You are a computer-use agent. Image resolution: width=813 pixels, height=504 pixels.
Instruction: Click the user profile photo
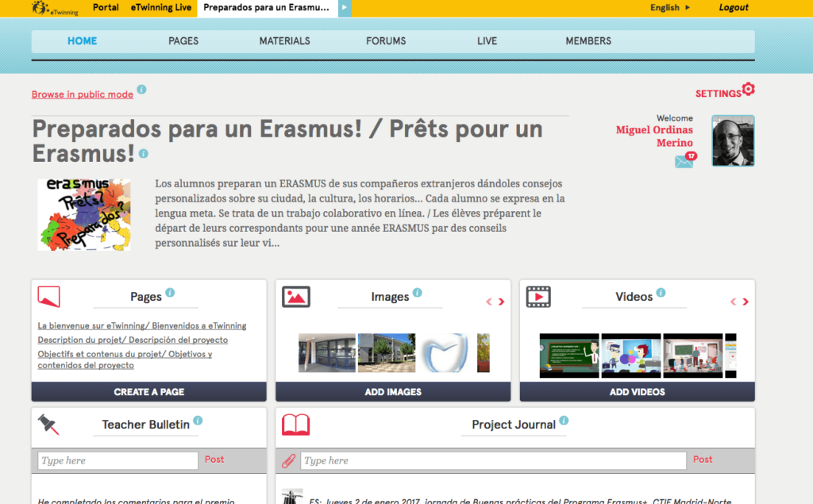pos(733,140)
